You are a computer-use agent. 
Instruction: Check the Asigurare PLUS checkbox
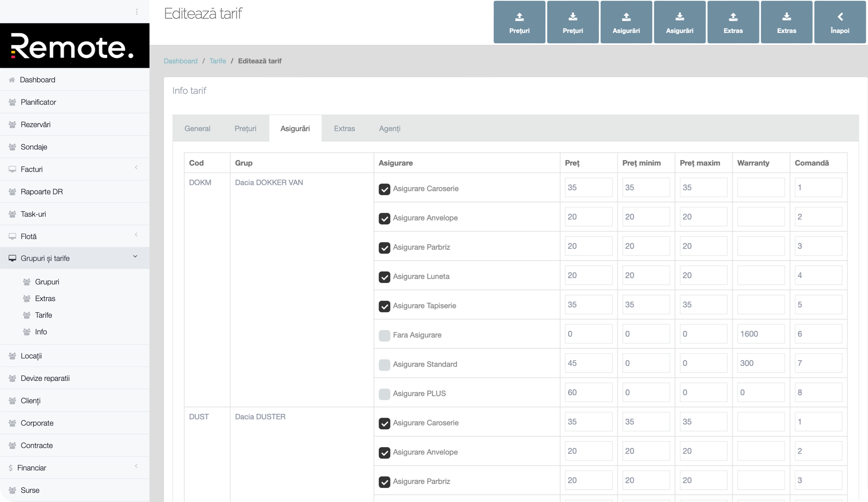pos(384,394)
